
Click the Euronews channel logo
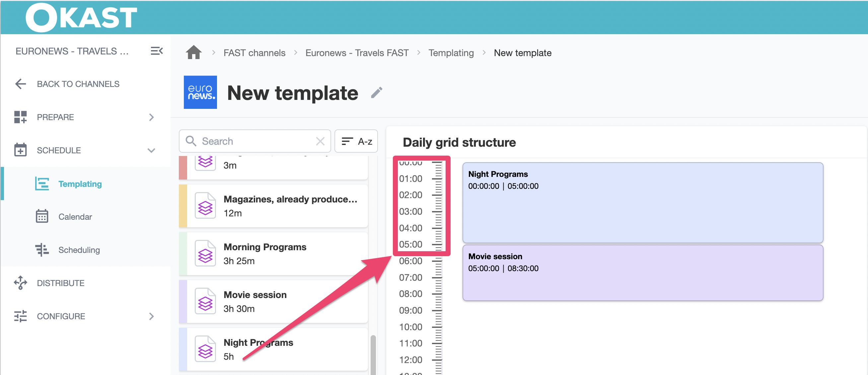coord(200,92)
